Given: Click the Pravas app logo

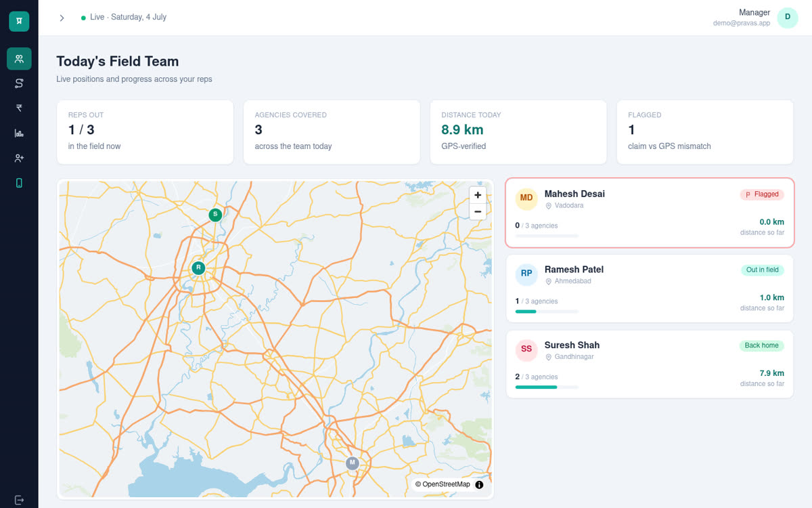Looking at the screenshot, I should tap(19, 21).
